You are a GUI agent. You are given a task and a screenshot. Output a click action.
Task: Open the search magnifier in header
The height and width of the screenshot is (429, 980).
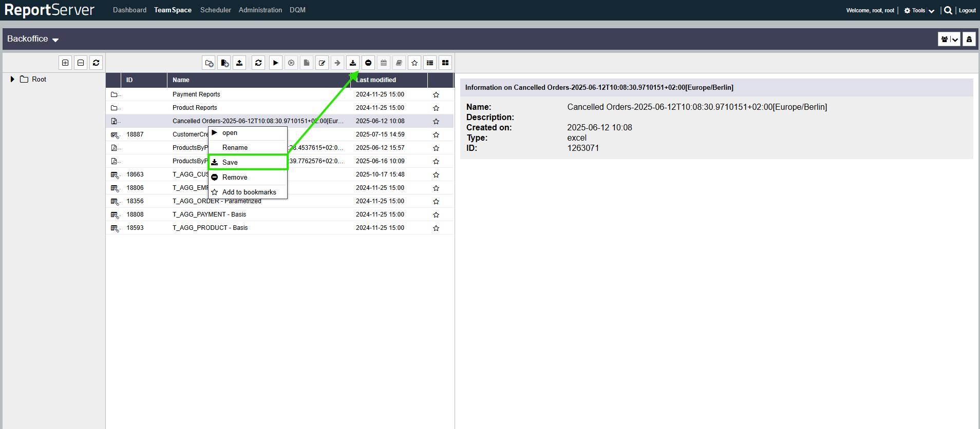948,10
